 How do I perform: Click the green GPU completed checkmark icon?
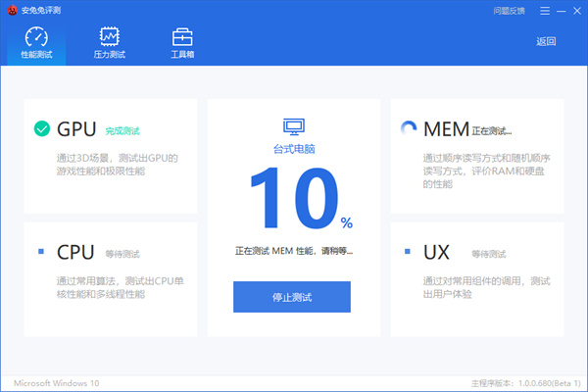click(x=41, y=129)
